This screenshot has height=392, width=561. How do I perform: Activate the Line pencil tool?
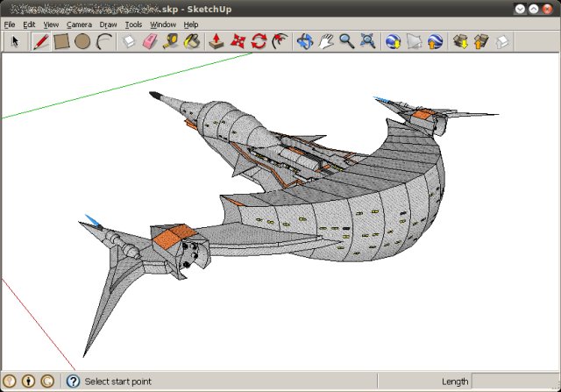41,41
